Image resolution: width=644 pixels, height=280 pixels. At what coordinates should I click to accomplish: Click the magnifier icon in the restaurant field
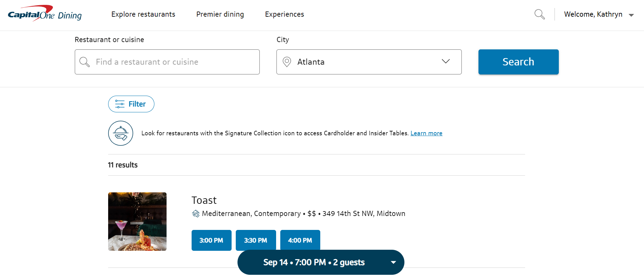(84, 62)
